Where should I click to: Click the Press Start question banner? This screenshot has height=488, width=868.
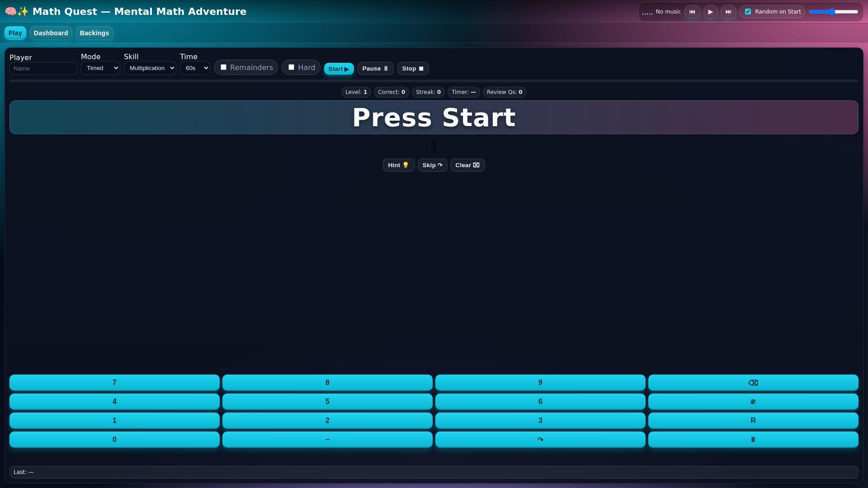click(x=434, y=117)
